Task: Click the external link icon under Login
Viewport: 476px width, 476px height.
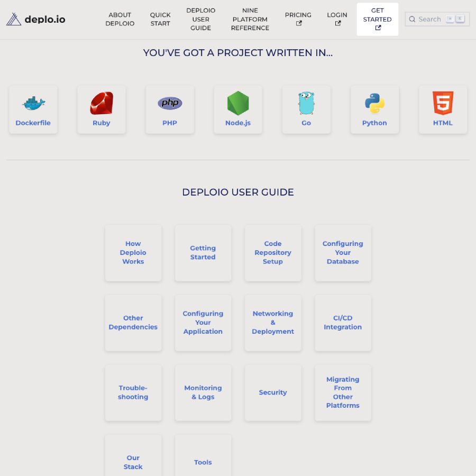Action: pos(338,23)
